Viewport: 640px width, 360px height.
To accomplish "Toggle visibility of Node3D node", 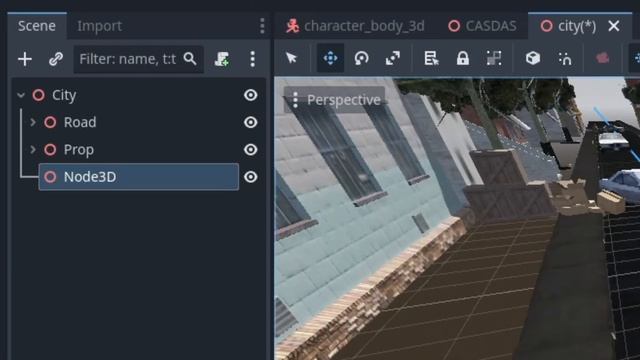I will pos(251,177).
